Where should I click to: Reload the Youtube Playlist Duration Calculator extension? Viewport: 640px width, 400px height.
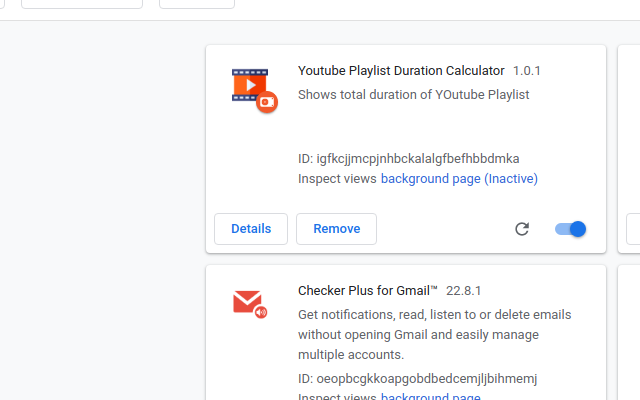pos(522,229)
